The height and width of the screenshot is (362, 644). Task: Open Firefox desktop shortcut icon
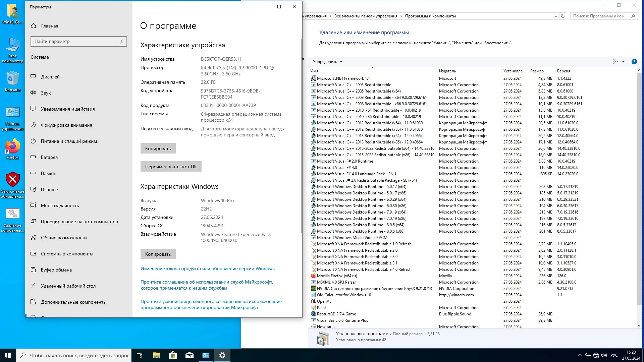[13, 147]
